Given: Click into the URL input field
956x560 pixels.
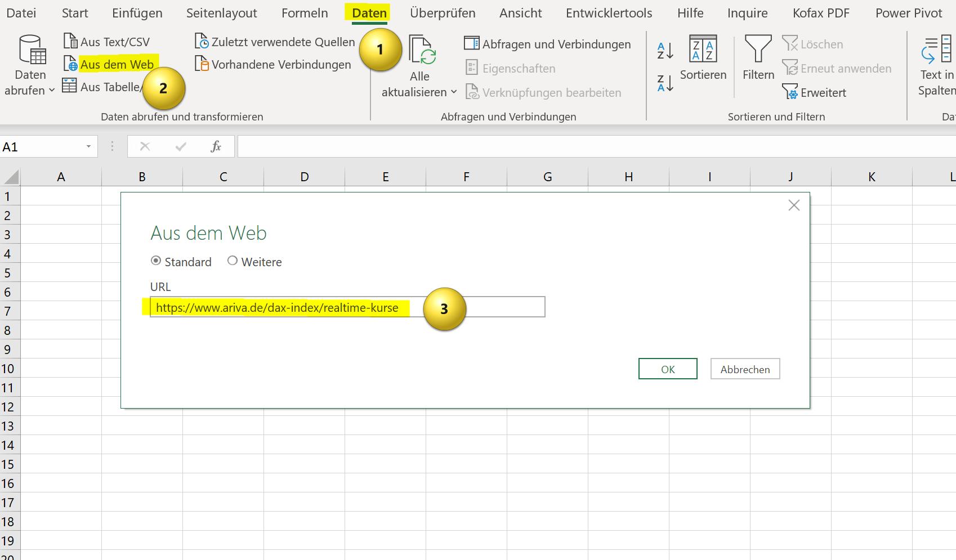Looking at the screenshot, I should click(x=347, y=307).
